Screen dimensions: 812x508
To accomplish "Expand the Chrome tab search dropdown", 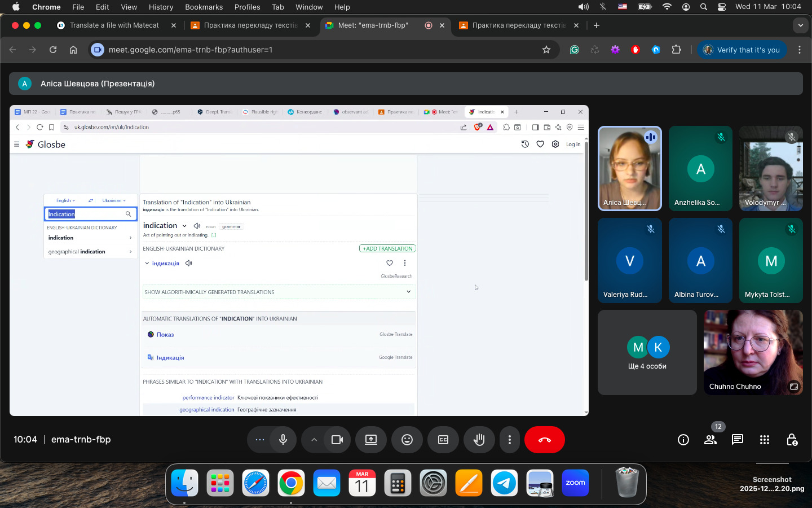I will (x=800, y=25).
